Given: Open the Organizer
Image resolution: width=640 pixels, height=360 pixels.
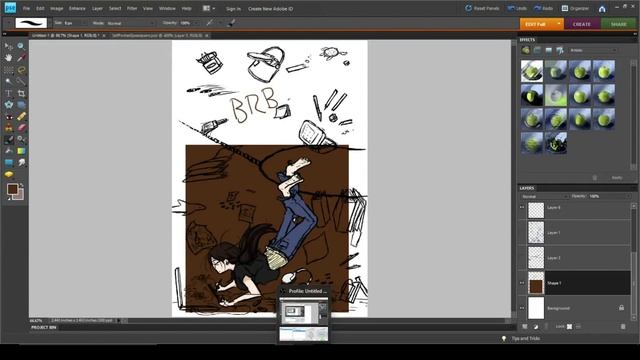Looking at the screenshot, I should click(576, 8).
